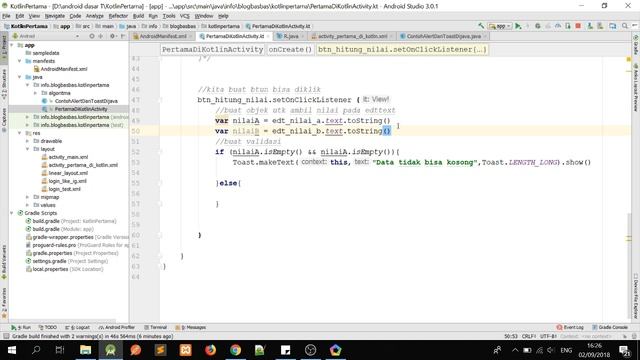Open Firefox from the taskbar
Screen dimensions: 640x360
coord(210,350)
